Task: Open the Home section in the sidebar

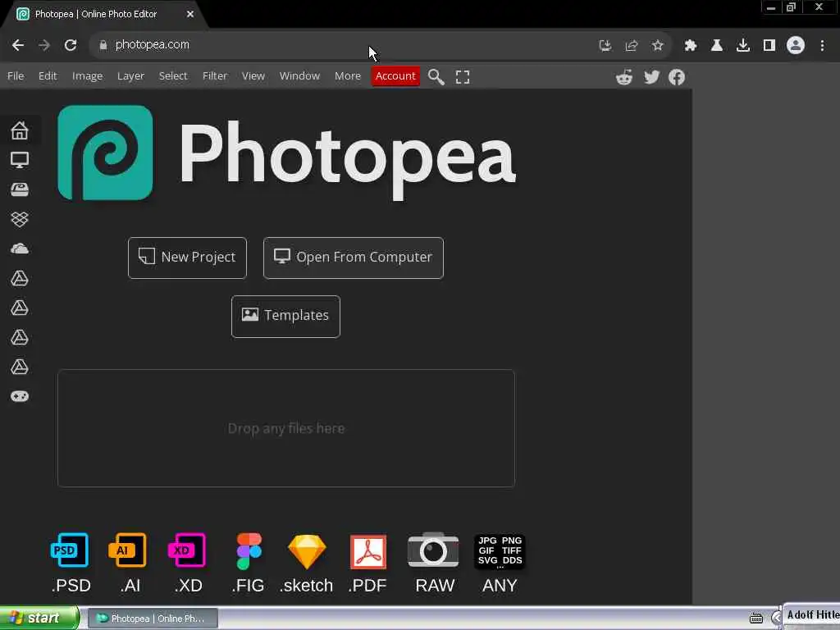Action: (20, 130)
